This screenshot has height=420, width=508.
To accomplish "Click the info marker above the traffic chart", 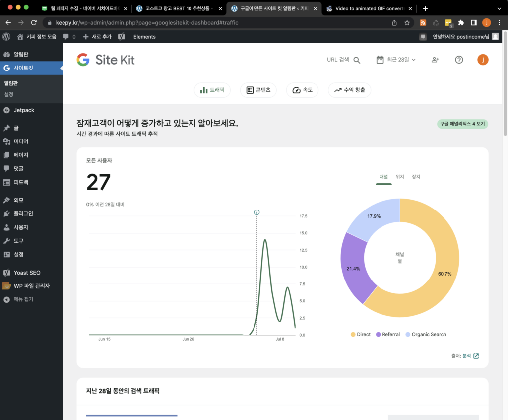I will (x=257, y=212).
